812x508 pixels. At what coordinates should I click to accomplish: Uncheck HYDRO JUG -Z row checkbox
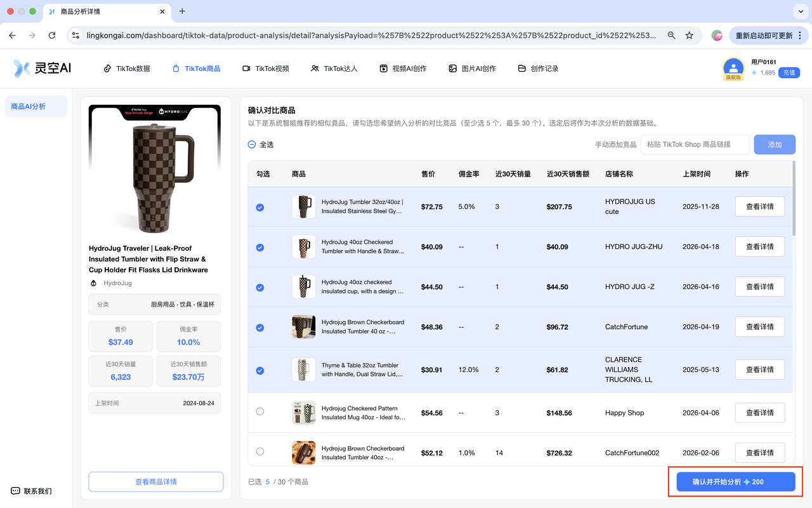click(260, 288)
